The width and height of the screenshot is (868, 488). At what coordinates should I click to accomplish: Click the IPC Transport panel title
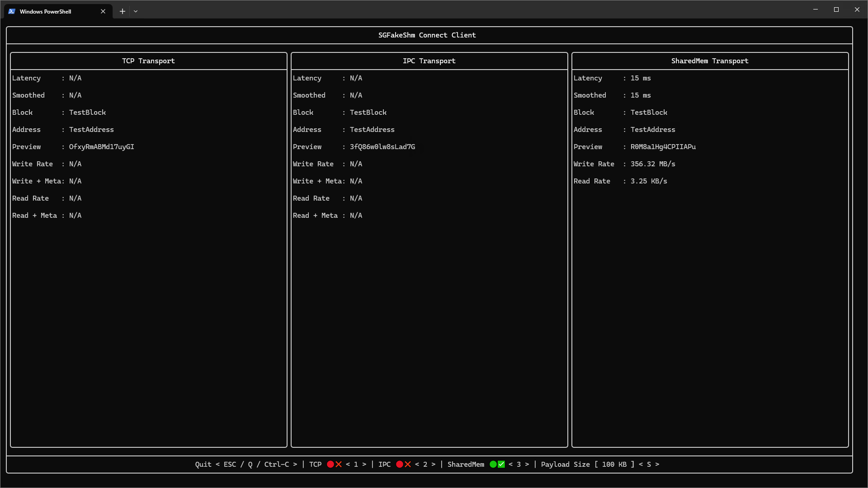click(429, 61)
